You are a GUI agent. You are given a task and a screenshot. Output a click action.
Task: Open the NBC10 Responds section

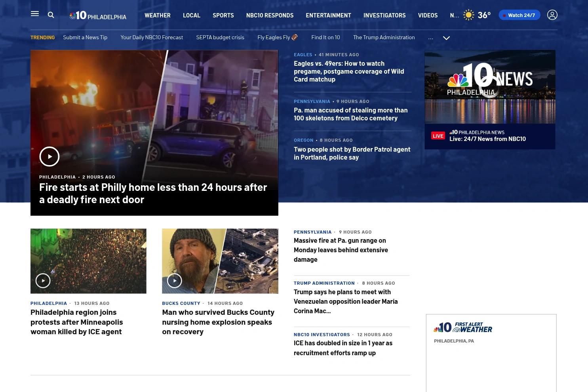pos(270,15)
